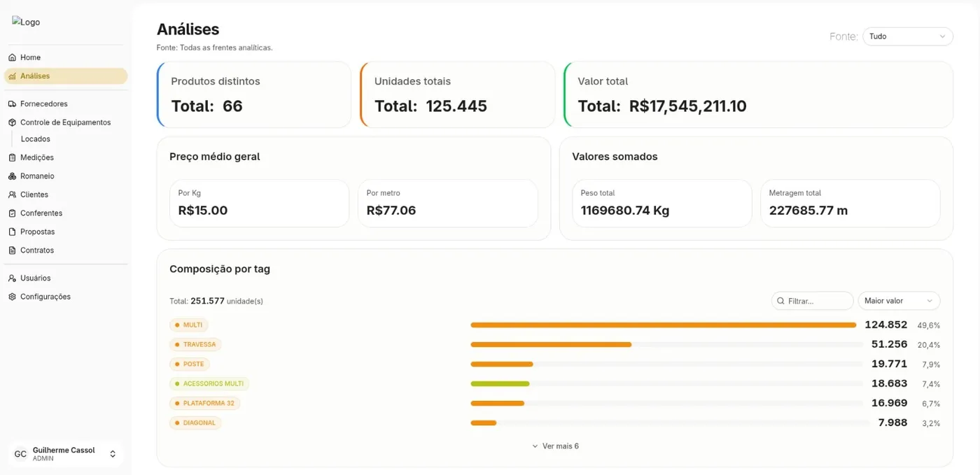Click the TRAVESSA orange progress bar
Viewport: 980px width, 475px height.
tap(551, 345)
